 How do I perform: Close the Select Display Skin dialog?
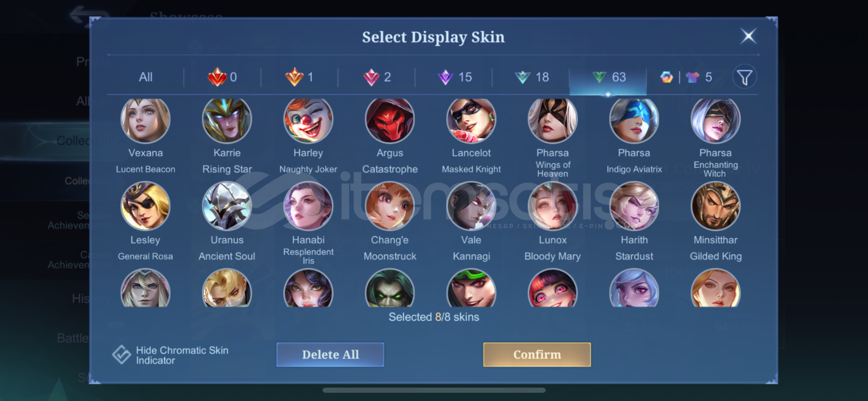[x=748, y=36]
